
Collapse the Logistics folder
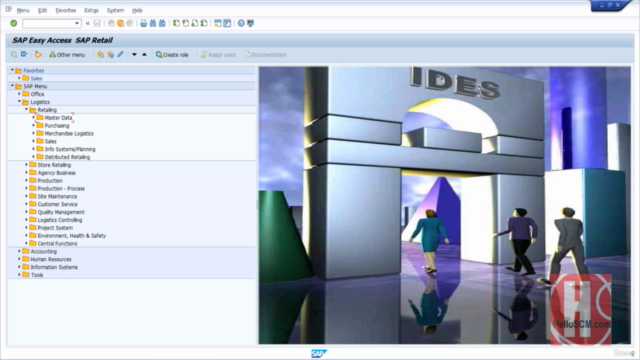pyautogui.click(x=19, y=102)
